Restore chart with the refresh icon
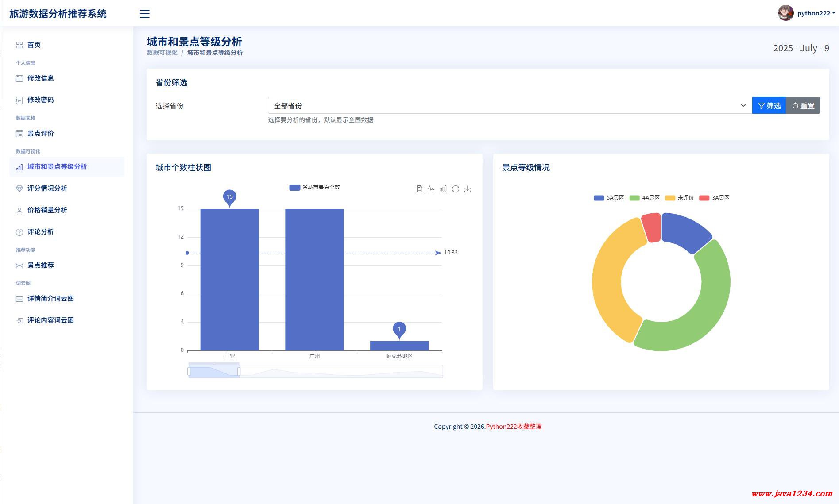Screen dimensions: 839x504 456,189
